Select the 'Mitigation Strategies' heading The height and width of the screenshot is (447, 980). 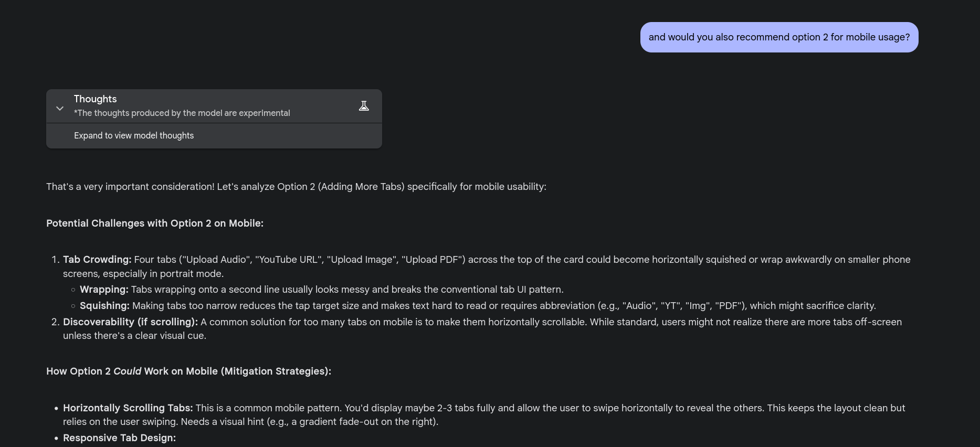point(188,371)
